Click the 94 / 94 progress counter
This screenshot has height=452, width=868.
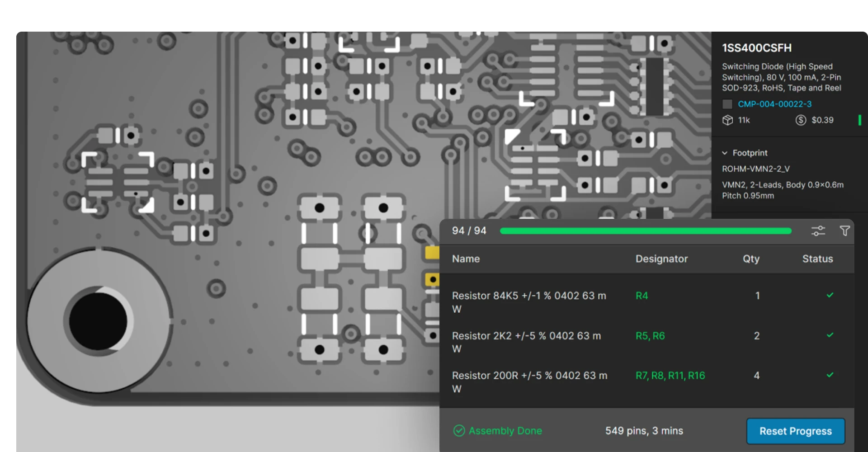[469, 231]
